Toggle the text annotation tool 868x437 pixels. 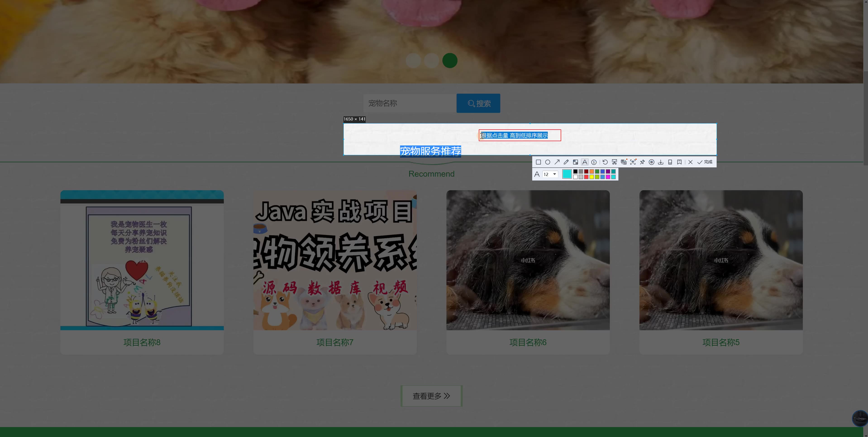585,162
